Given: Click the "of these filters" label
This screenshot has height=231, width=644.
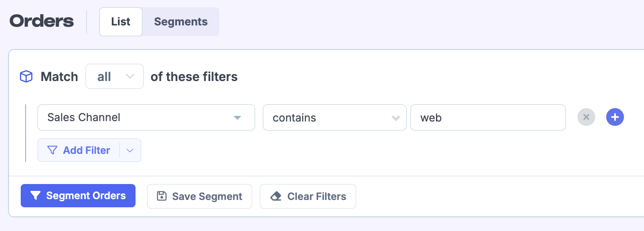Looking at the screenshot, I should [x=194, y=77].
